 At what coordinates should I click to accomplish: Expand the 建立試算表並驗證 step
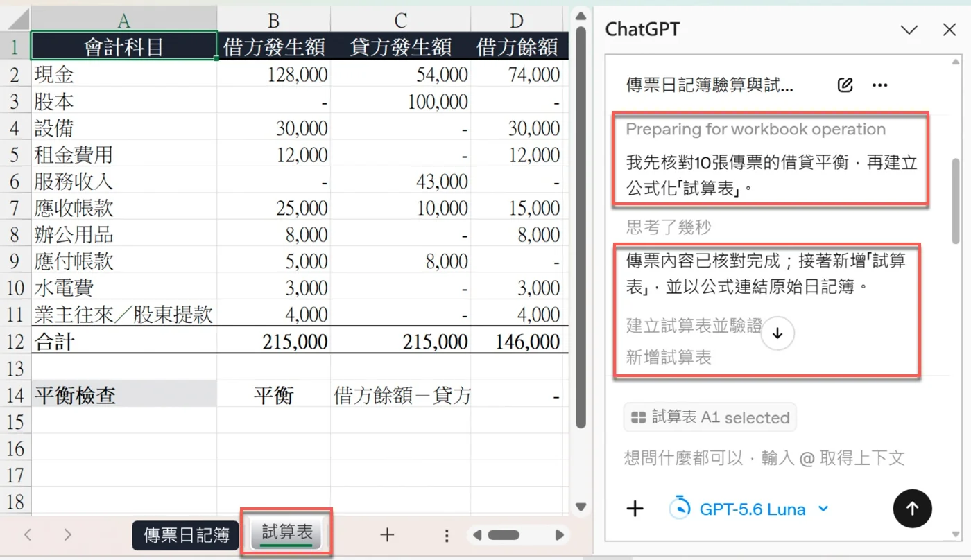coord(694,325)
